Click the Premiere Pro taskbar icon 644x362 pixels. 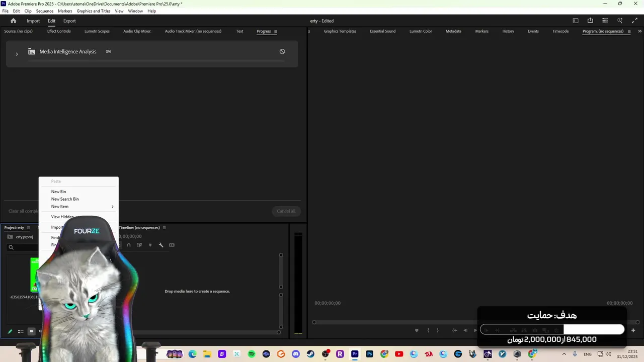[x=355, y=354]
